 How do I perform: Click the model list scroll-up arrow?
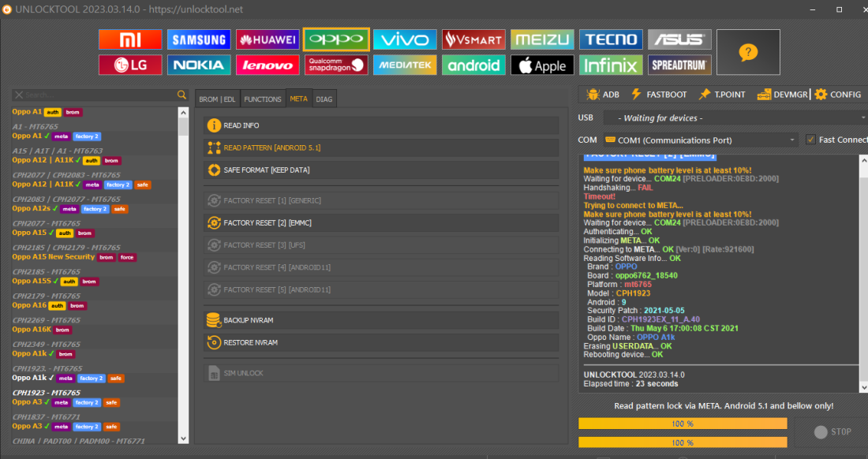(x=183, y=112)
